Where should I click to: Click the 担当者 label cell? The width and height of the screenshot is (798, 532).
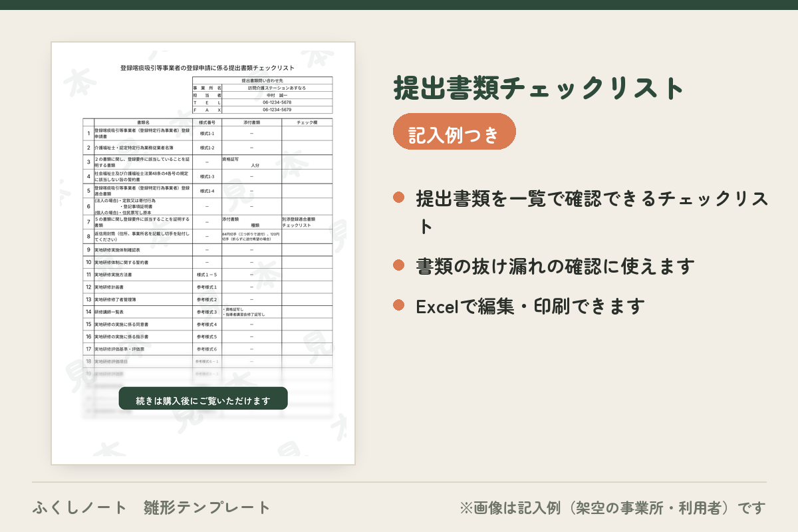[207, 95]
